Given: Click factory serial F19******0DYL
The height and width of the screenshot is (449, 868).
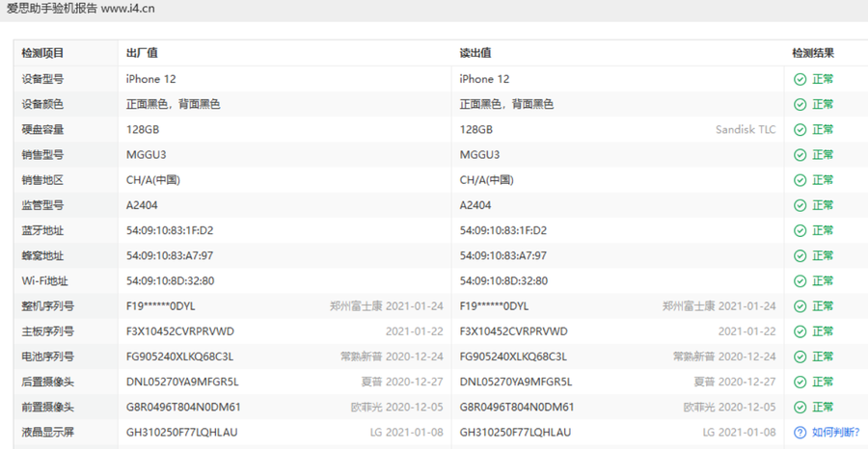Looking at the screenshot, I should pos(160,306).
